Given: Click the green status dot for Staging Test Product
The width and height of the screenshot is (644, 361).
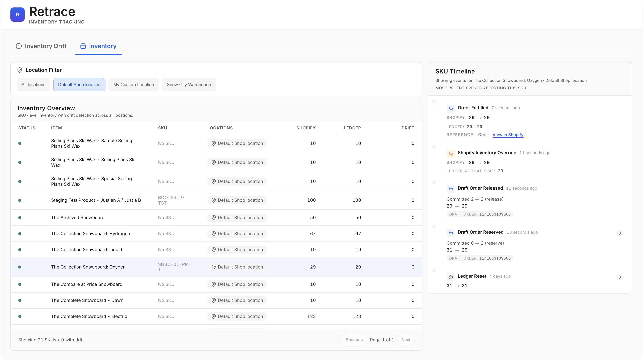Looking at the screenshot, I should click(x=20, y=200).
